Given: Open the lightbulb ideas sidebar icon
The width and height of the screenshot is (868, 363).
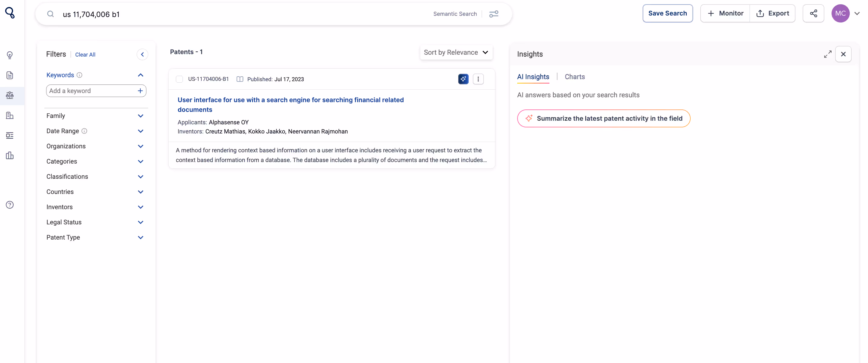Looking at the screenshot, I should pyautogui.click(x=10, y=55).
